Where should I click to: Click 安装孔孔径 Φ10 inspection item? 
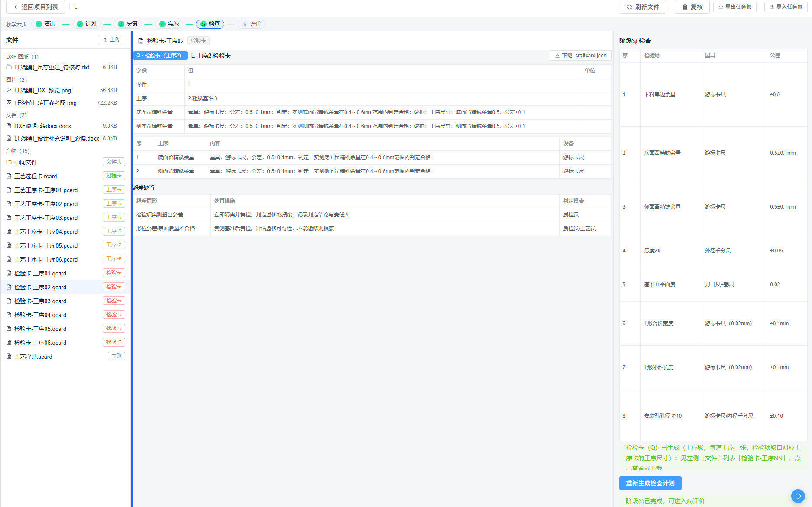pyautogui.click(x=662, y=416)
